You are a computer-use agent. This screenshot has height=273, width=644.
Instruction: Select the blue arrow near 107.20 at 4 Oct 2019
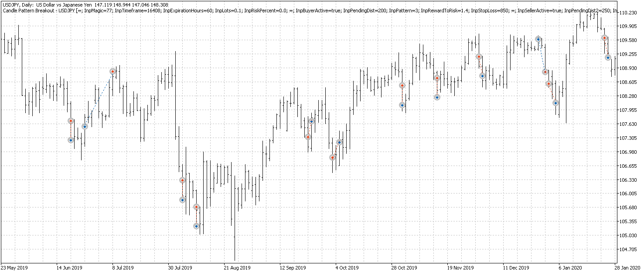click(339, 142)
